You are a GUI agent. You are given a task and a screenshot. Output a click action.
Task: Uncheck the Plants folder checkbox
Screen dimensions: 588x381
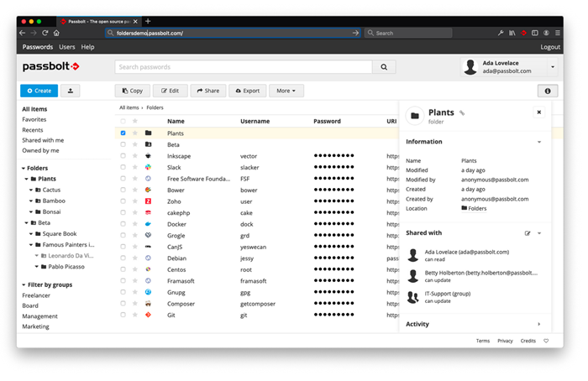(x=123, y=133)
